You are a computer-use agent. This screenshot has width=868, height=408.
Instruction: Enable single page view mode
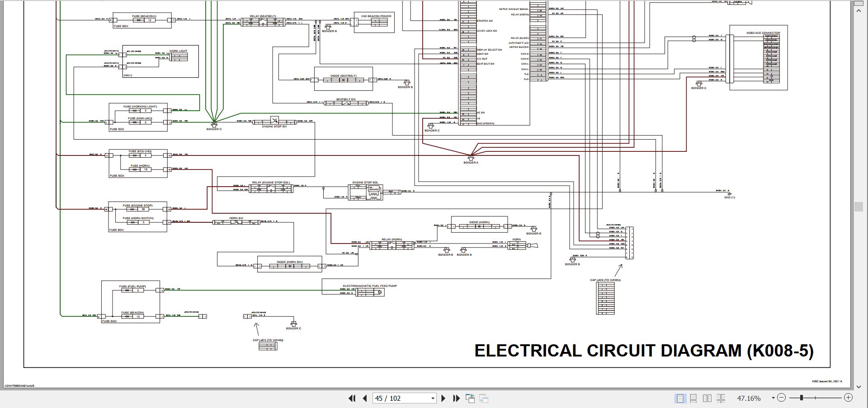[x=679, y=398]
